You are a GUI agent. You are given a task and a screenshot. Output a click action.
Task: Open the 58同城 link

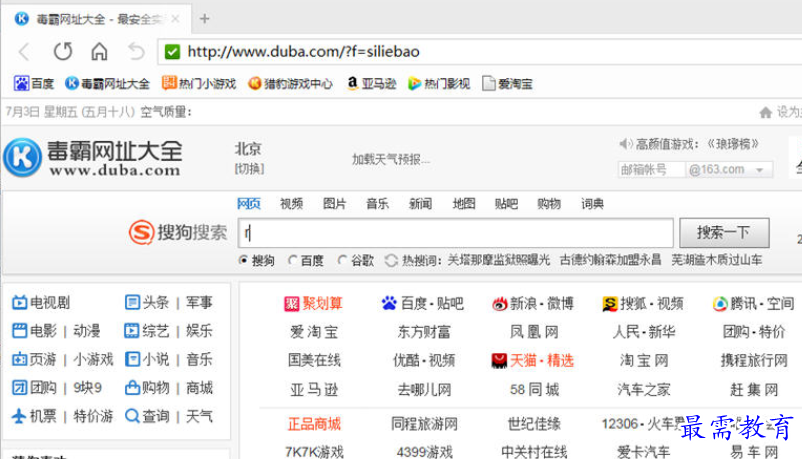click(534, 389)
